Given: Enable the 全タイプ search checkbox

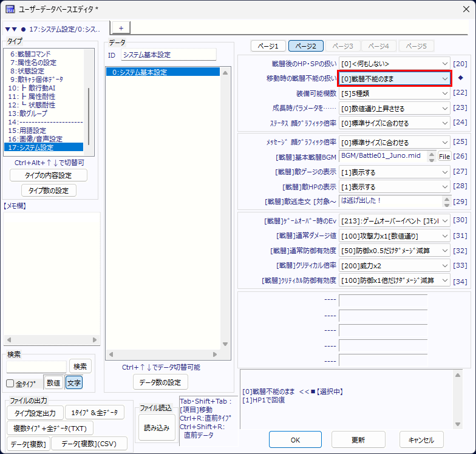Looking at the screenshot, I should coord(10,383).
